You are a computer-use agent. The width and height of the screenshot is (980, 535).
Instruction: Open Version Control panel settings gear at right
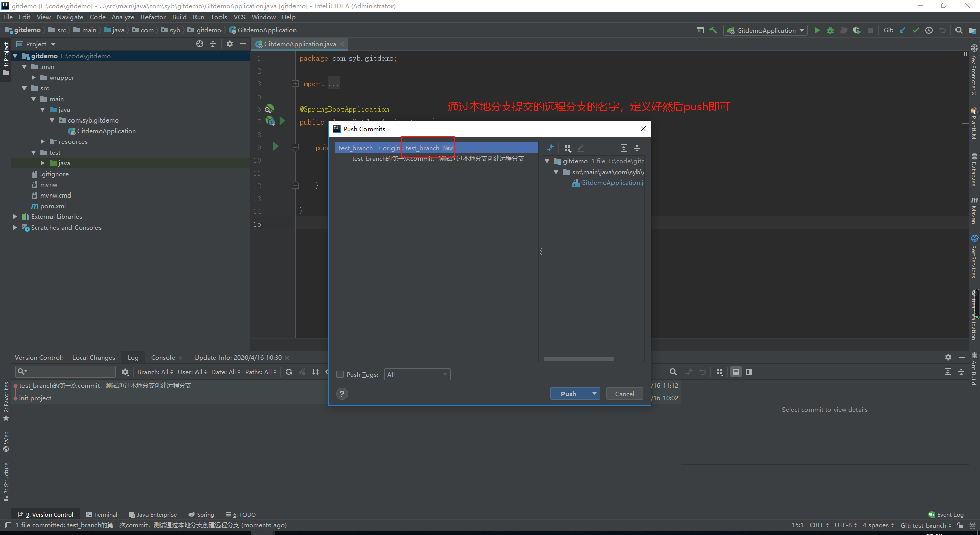pyautogui.click(x=948, y=357)
